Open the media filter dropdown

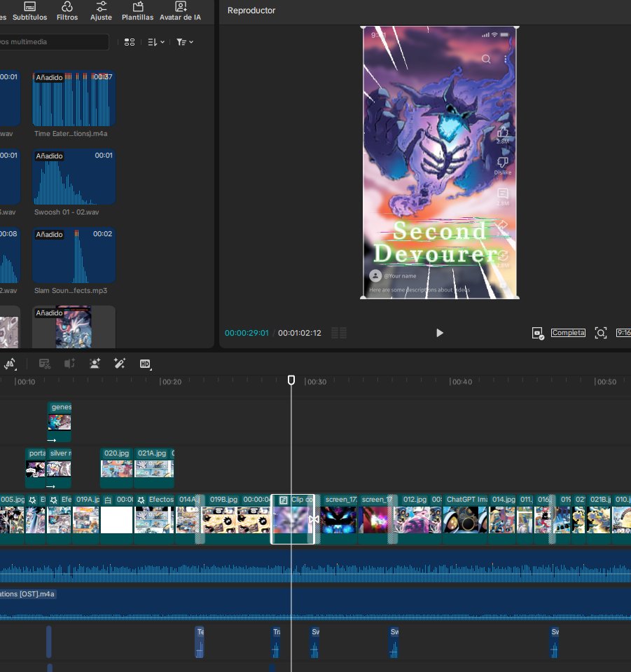(x=185, y=42)
